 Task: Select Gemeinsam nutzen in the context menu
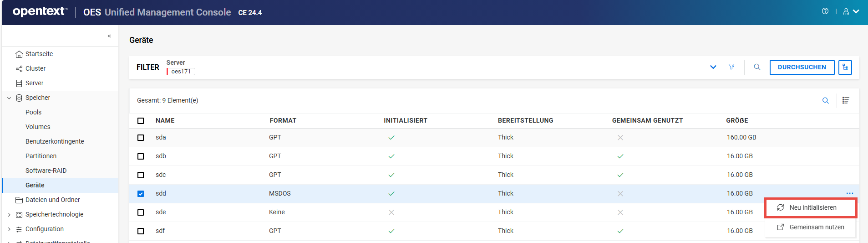coord(816,227)
